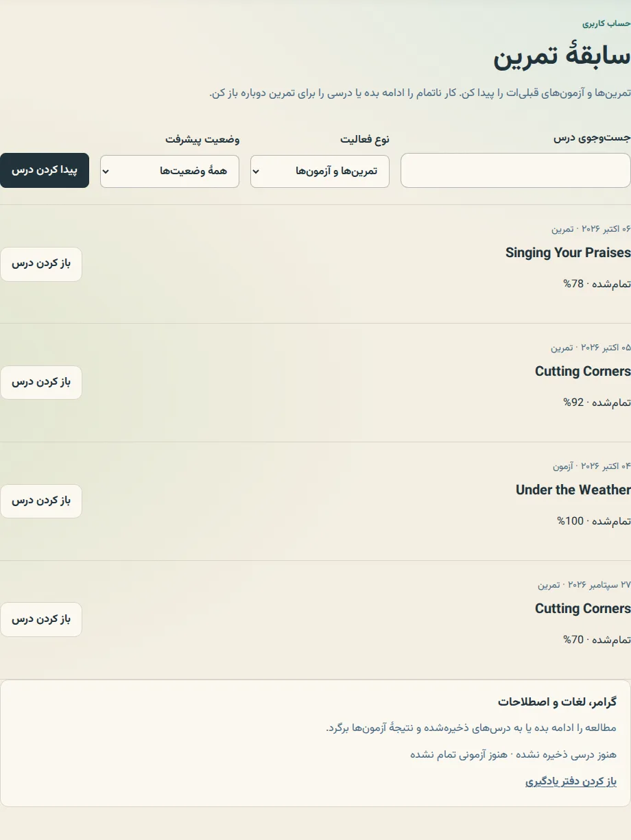Image resolution: width=631 pixels, height=840 pixels.
Task: Click the date line '۲۷ سپتامبر ۲۰۲۶ · تمرین'
Action: 584,585
